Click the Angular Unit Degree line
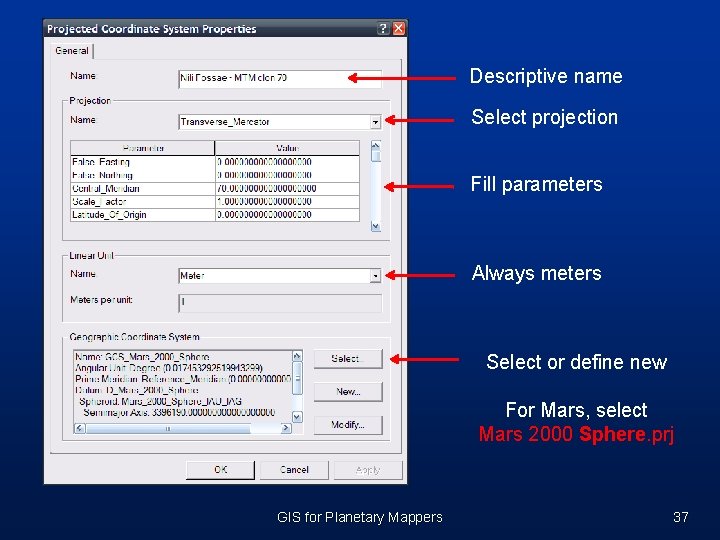This screenshot has height=540, width=720. 169,368
